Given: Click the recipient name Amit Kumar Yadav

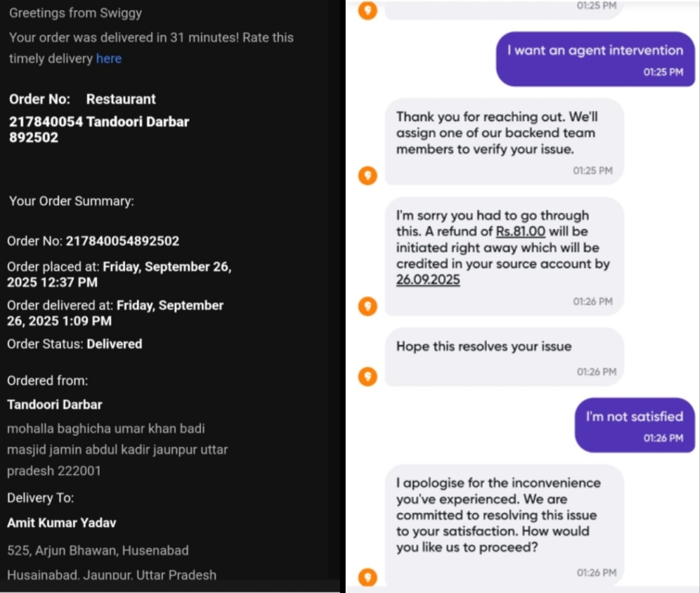Looking at the screenshot, I should (x=62, y=523).
